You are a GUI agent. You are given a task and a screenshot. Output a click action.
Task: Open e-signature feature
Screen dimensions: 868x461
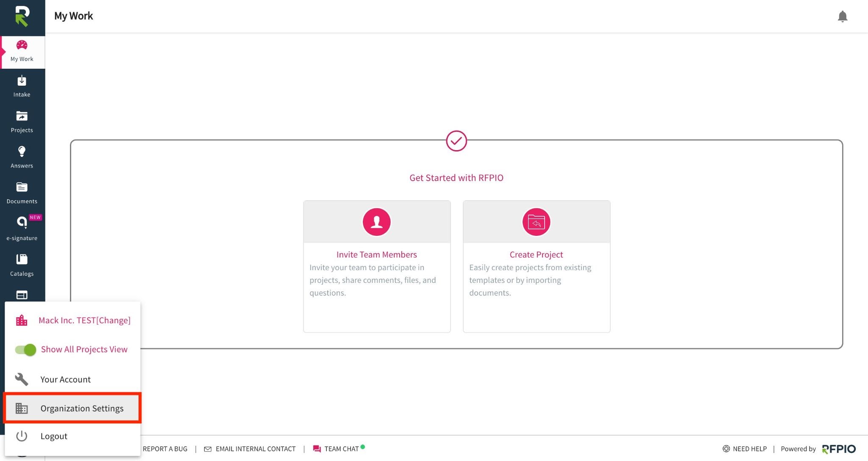[22, 229]
